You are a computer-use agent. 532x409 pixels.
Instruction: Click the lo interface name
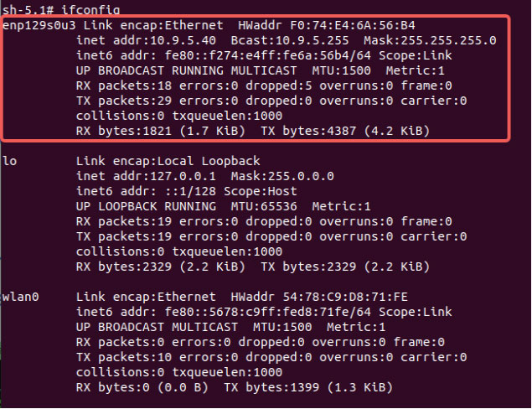coord(9,161)
